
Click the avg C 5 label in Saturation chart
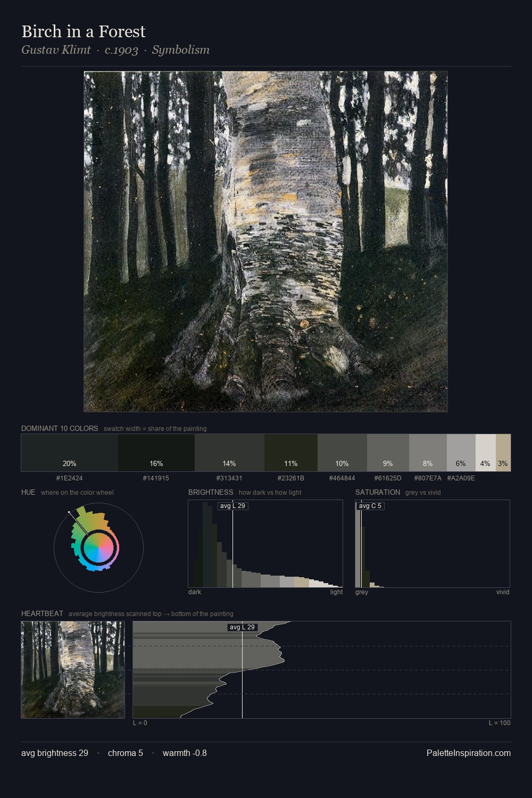(370, 506)
